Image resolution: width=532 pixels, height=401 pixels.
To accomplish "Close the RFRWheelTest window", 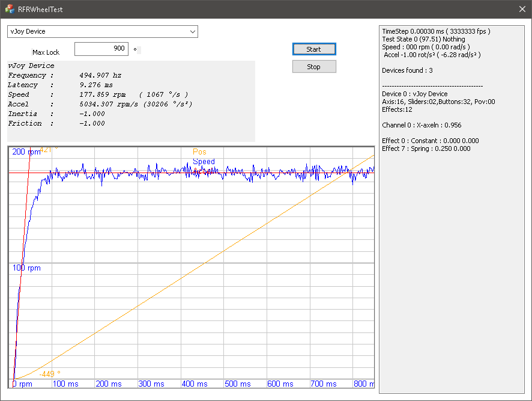I will coord(522,9).
